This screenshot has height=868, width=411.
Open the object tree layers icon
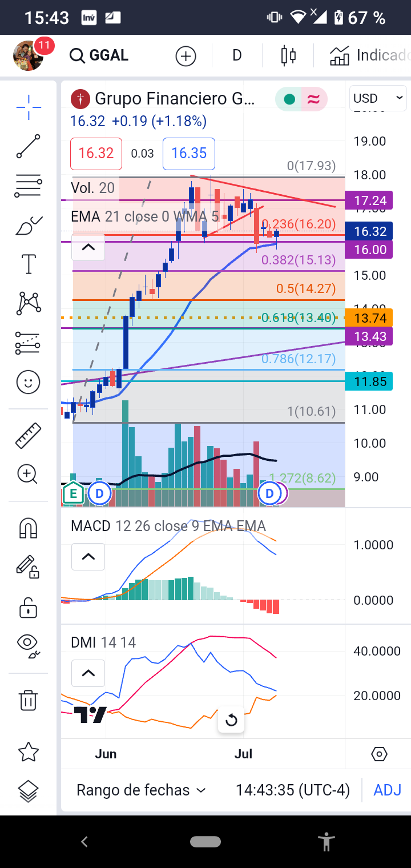point(29,791)
